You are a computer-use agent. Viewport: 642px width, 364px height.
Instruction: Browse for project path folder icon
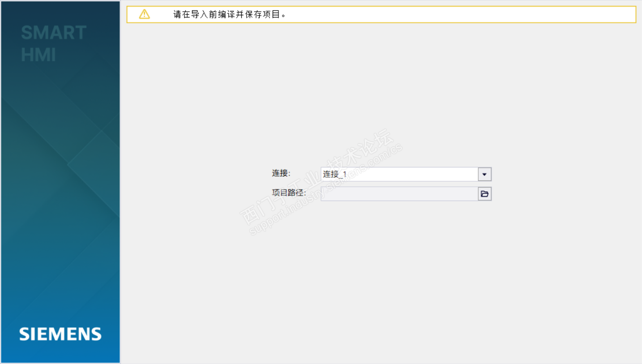pos(484,194)
